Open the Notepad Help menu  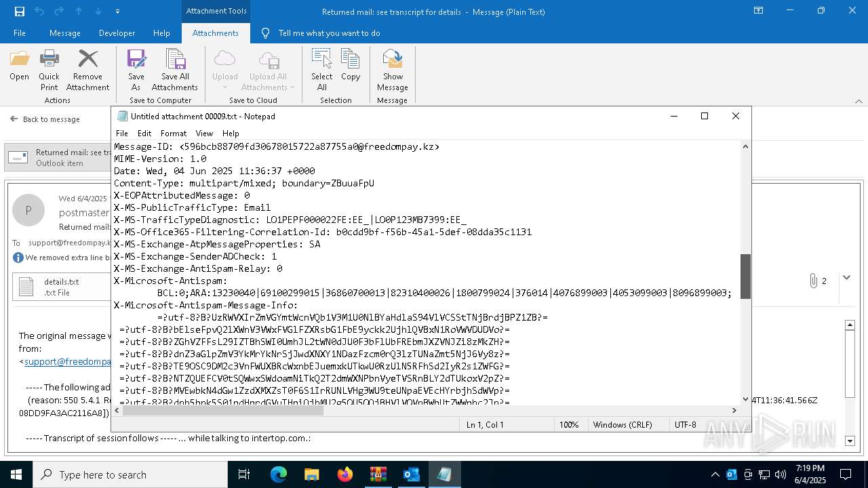231,134
